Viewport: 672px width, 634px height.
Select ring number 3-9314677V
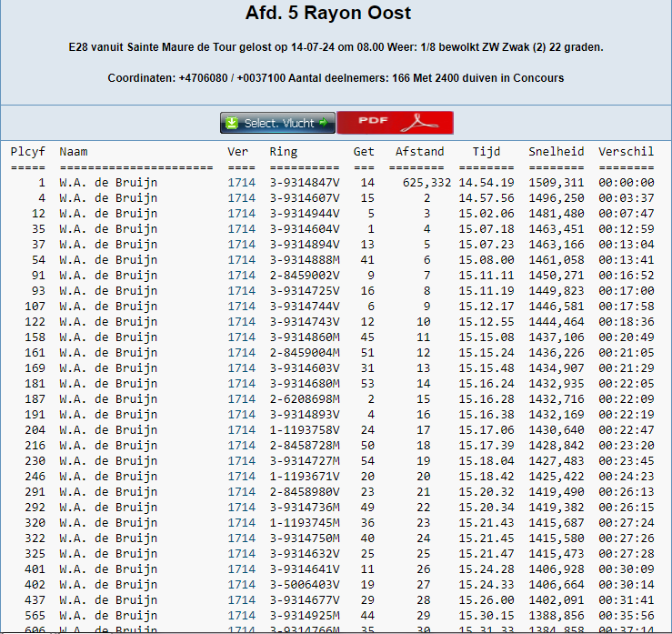click(305, 600)
